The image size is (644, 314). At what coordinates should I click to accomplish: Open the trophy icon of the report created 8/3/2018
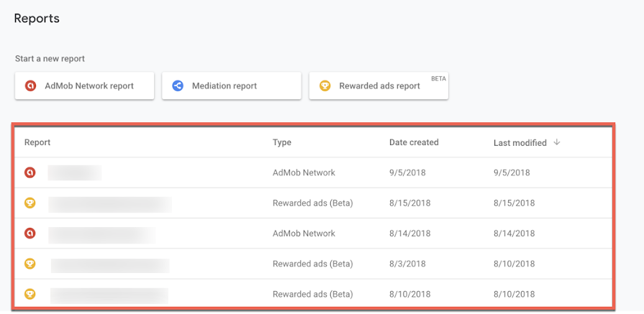click(30, 264)
